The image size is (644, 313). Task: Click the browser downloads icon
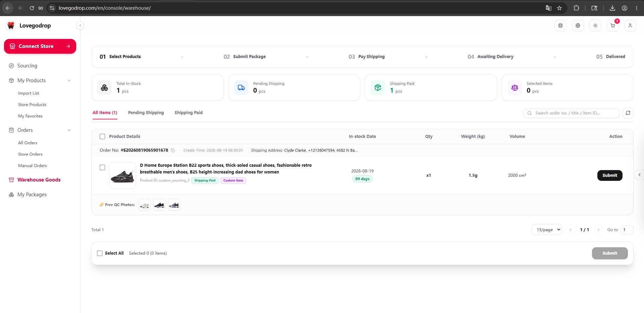pos(612,8)
